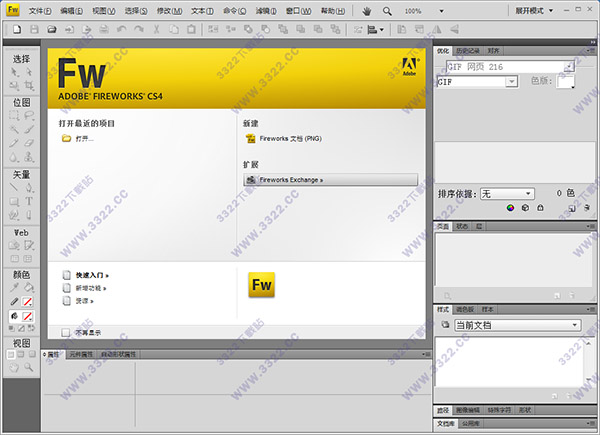Open the 新增功能 » link

point(91,288)
